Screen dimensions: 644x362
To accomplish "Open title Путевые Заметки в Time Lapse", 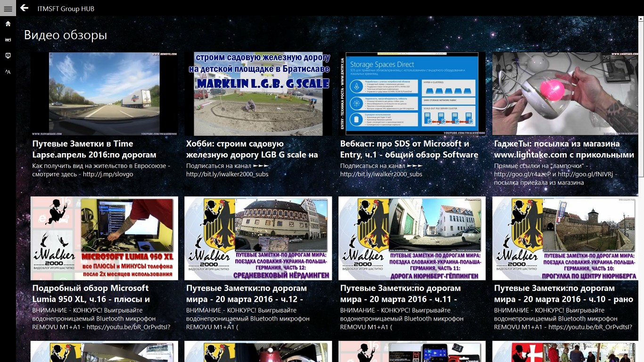I will coord(94,149).
